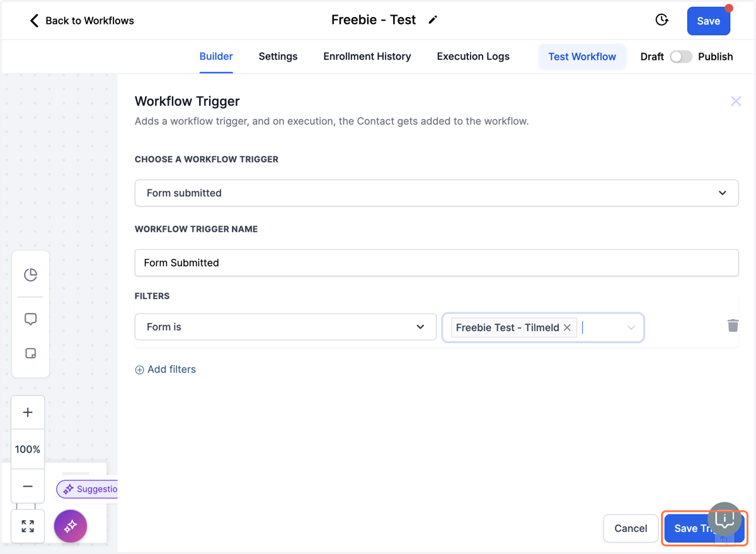Open the help chat bubble icon
The image size is (756, 554).
[x=724, y=518]
